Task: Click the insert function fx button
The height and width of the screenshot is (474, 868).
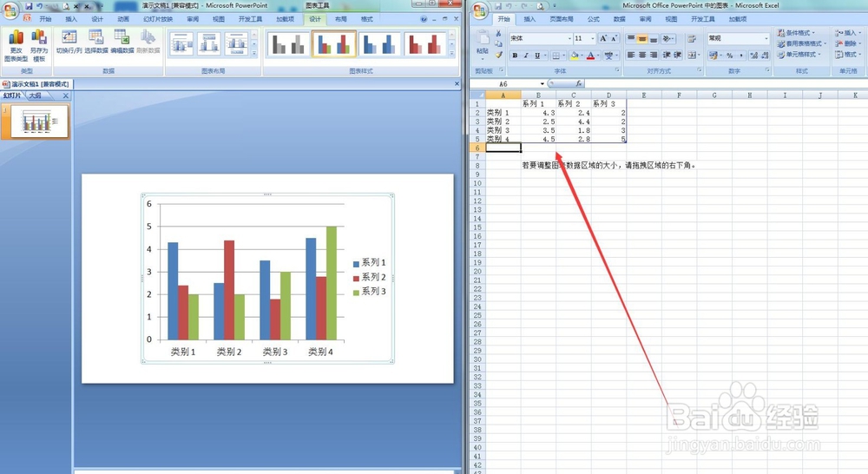Action: [578, 83]
